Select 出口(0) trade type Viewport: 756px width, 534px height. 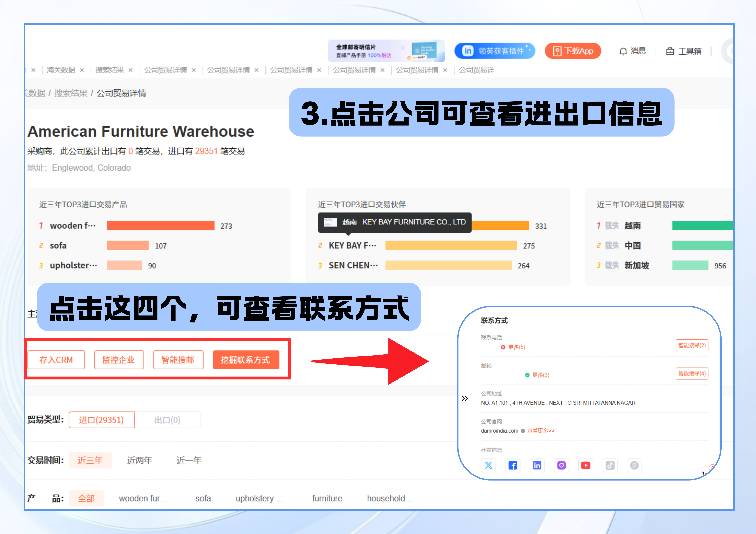pos(167,420)
